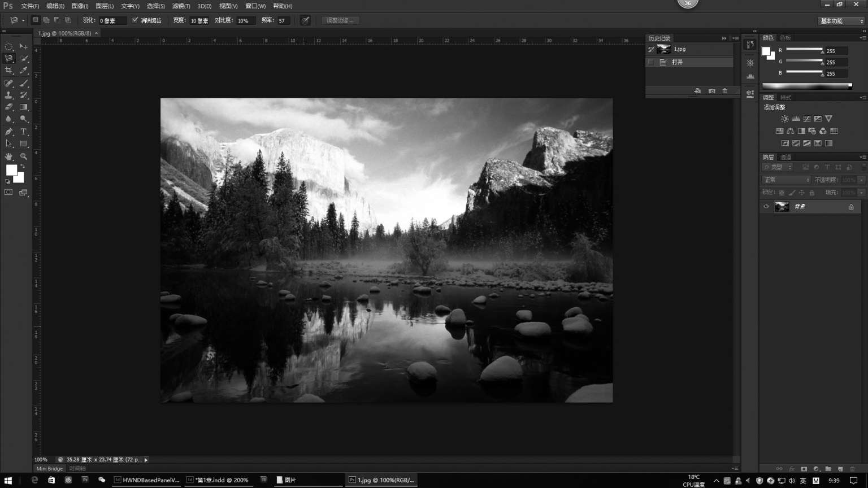Select the Clone Stamp tool
Screen dimensions: 868x488
8,95
